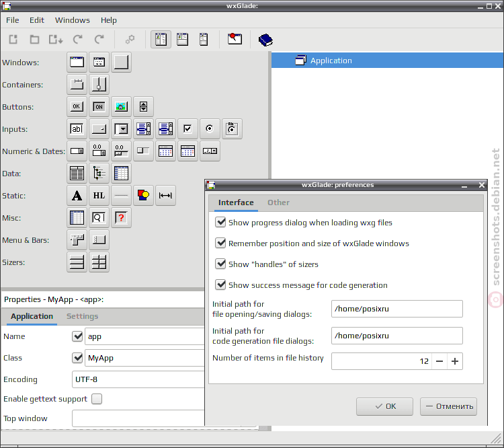504x448 pixels.
Task: Uncheck the Class property checkbox
Action: (x=77, y=358)
